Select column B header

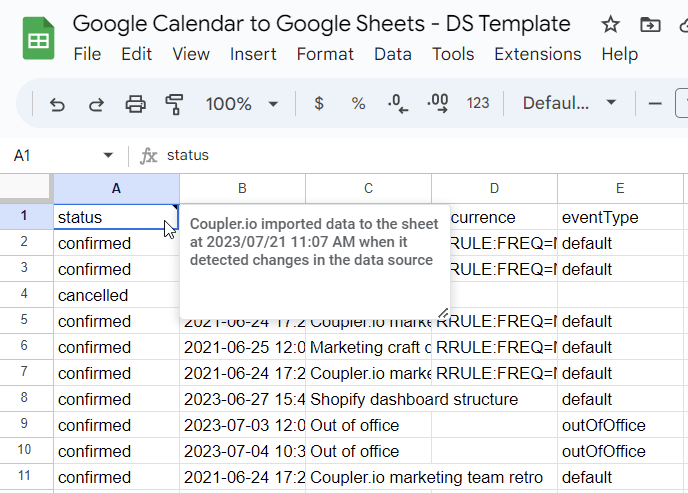coord(242,189)
